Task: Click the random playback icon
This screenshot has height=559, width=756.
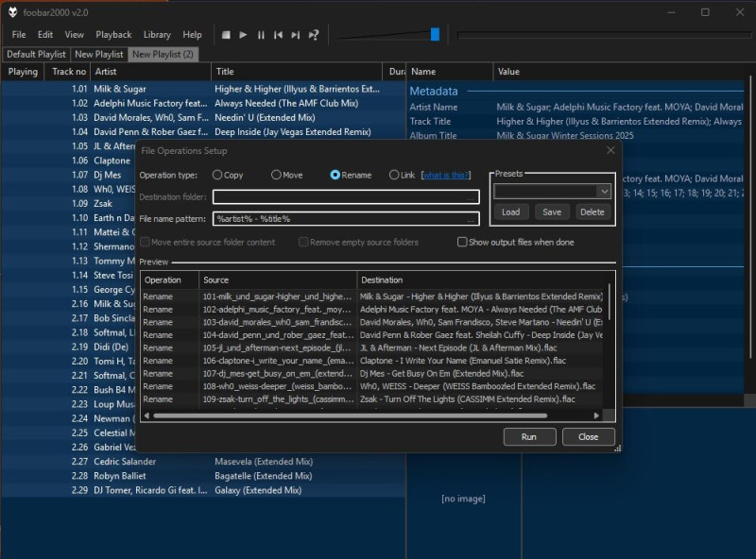Action: coord(314,35)
